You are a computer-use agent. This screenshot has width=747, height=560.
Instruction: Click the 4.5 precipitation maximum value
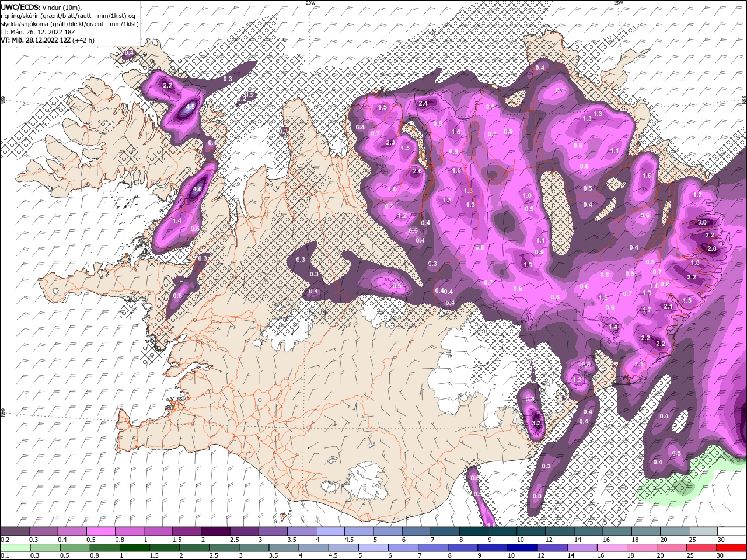click(x=190, y=107)
